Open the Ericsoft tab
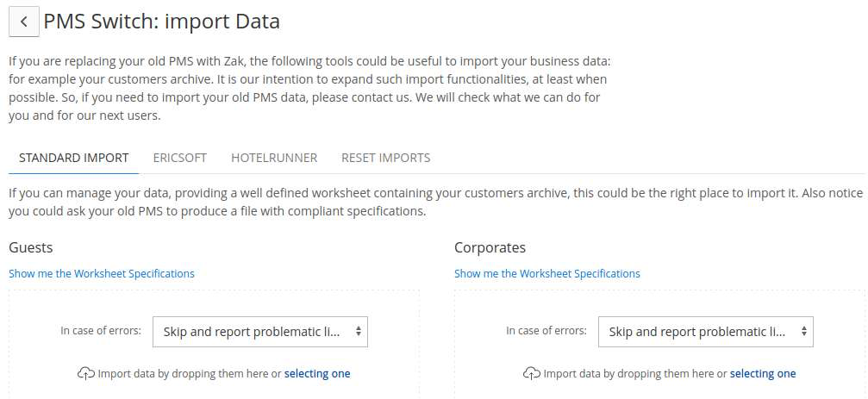 pos(180,158)
